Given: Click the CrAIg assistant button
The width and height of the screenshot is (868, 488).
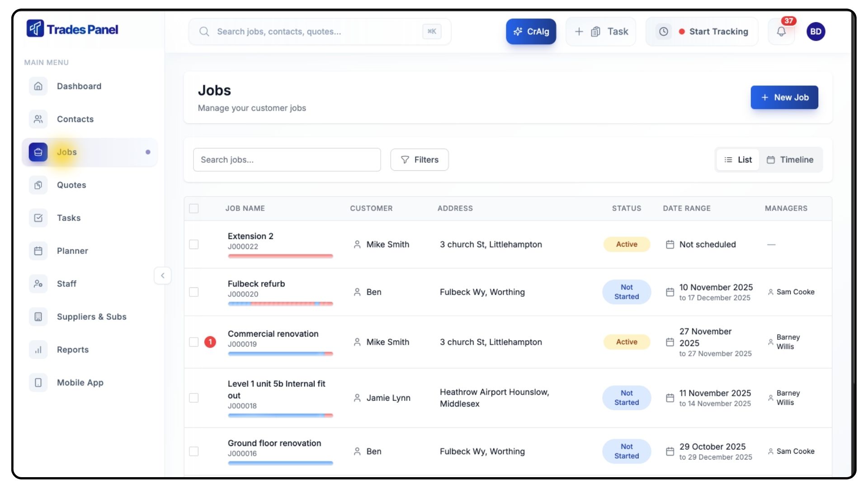Looking at the screenshot, I should [x=531, y=32].
